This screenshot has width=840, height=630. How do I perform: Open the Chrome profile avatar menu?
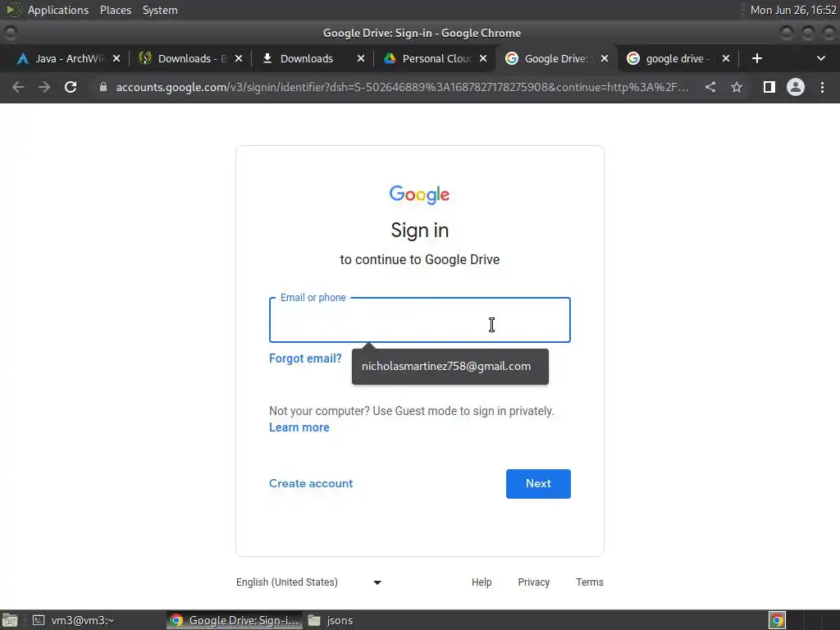pyautogui.click(x=796, y=87)
